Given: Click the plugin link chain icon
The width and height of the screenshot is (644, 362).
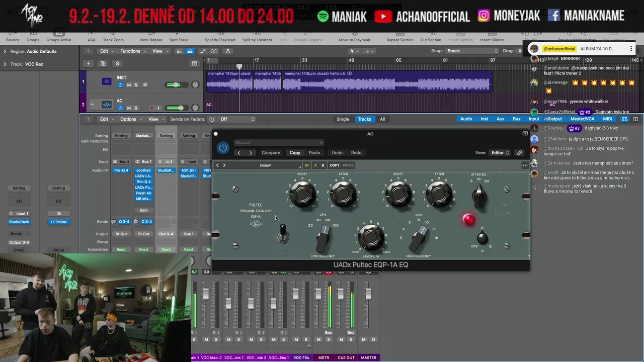Looking at the screenshot, I should 519,153.
